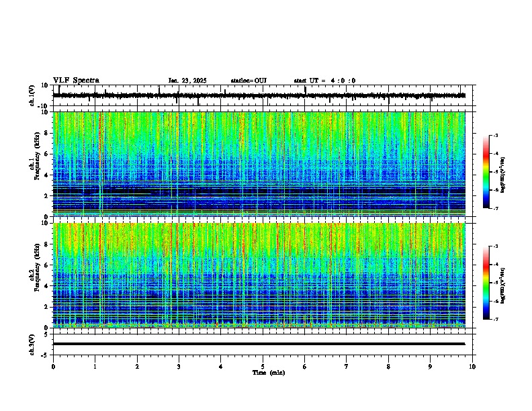The width and height of the screenshot is (532, 411).
Task: Click the "ch.1(V)" waveform axis label
Action: tap(32, 95)
